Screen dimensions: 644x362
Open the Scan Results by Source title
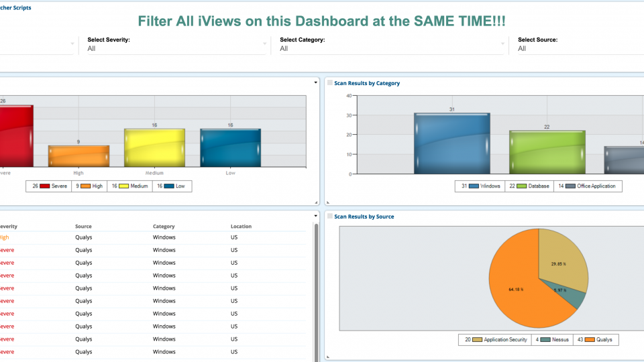point(364,217)
